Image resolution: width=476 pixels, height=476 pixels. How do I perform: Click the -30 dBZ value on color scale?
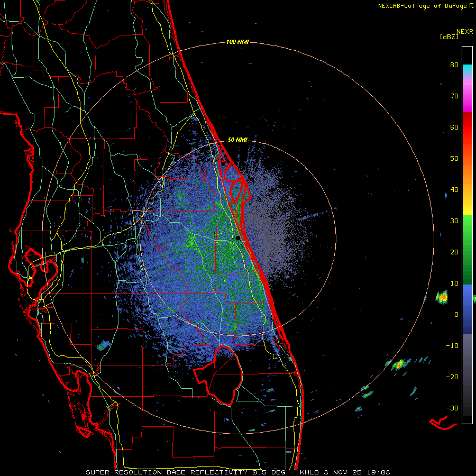pos(452,408)
